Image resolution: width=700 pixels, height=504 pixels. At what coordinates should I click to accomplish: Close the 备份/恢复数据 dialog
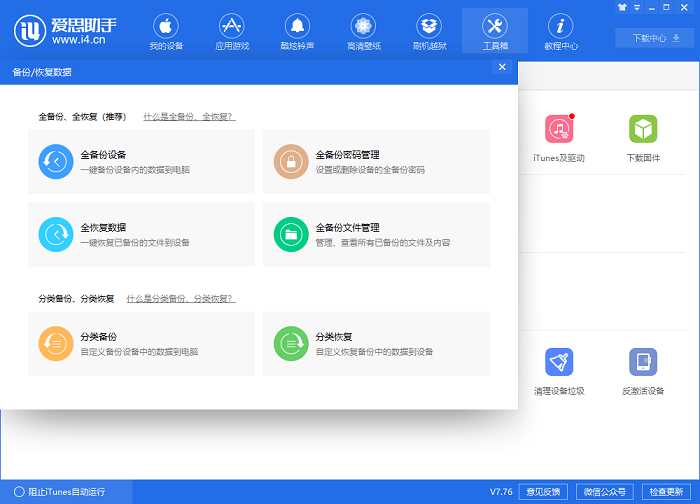click(502, 67)
